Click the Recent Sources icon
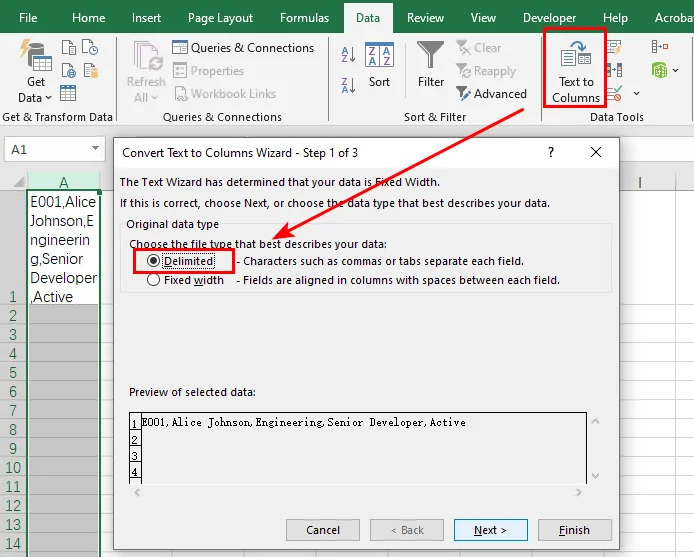The image size is (694, 557). click(90, 47)
